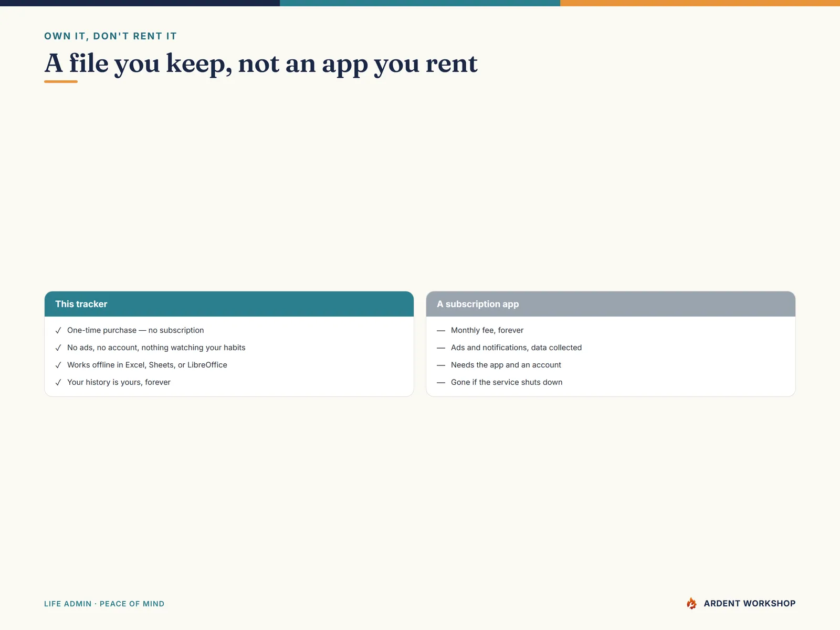
Task: Click the checkmark beside Works offline in Excel
Action: (58, 365)
